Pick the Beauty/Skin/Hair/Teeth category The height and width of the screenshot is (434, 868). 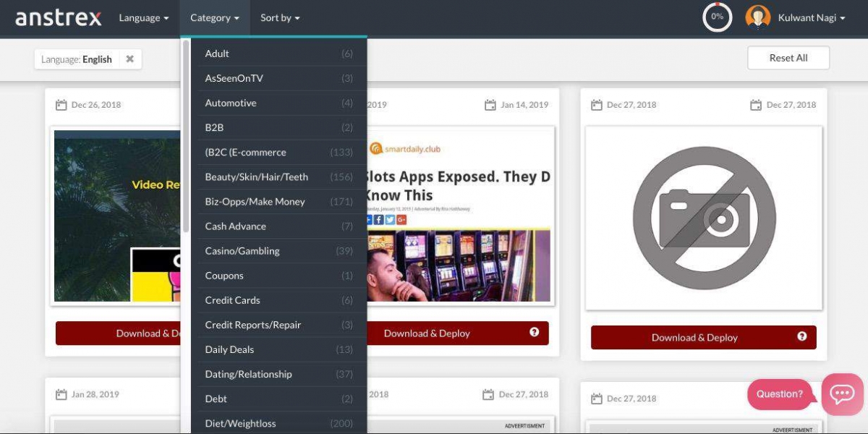pos(256,177)
